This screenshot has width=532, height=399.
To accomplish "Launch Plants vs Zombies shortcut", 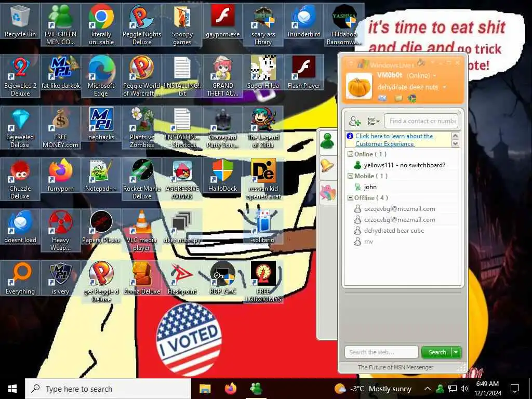I will pyautogui.click(x=142, y=128).
